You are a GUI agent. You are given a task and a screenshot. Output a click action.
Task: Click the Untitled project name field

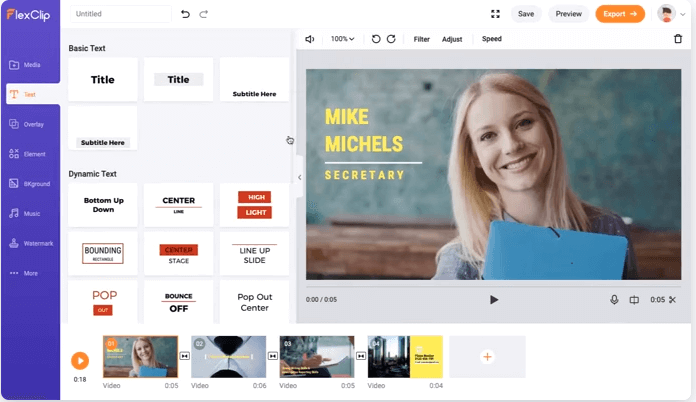pos(121,14)
